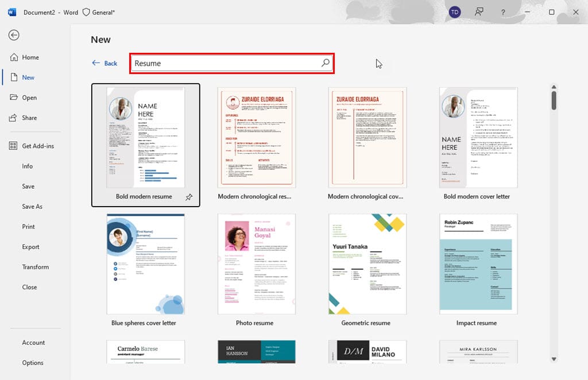Select the Photo resume template thumbnail
The image size is (588, 380).
click(257, 264)
